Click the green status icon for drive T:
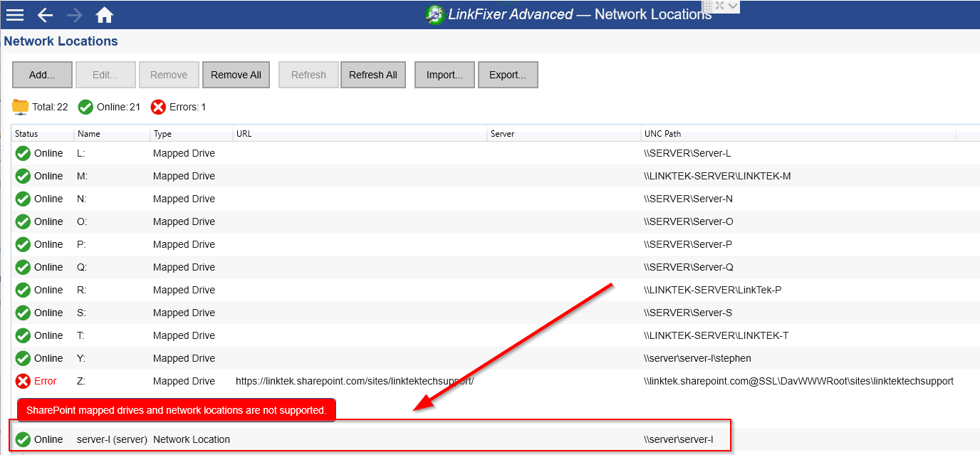980x455 pixels. pyautogui.click(x=24, y=335)
